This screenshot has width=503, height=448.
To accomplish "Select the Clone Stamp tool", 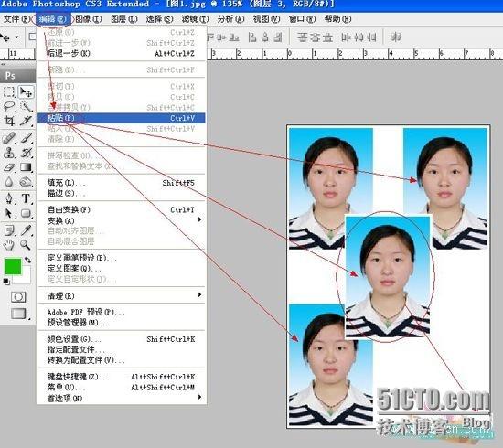I will tap(9, 153).
